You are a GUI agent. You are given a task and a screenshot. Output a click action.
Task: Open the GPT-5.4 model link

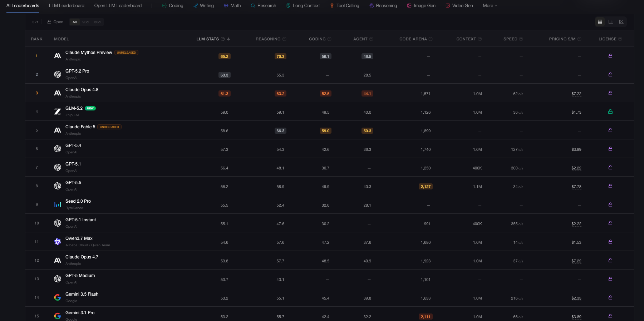pyautogui.click(x=73, y=145)
